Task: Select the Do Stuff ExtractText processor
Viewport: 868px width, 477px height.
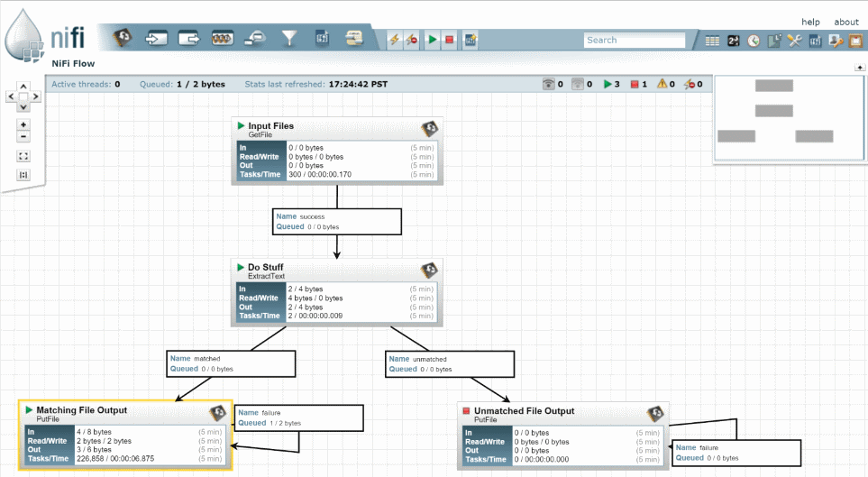Action: pyautogui.click(x=336, y=292)
